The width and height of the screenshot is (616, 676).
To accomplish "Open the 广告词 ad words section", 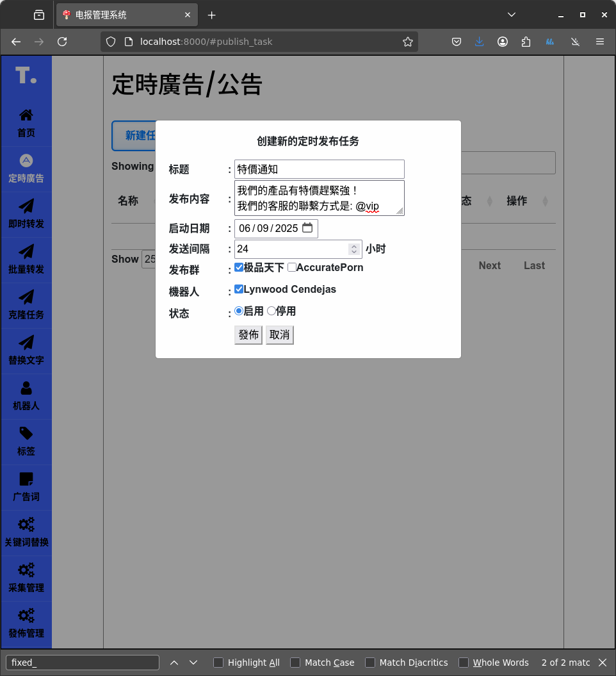I will point(26,486).
